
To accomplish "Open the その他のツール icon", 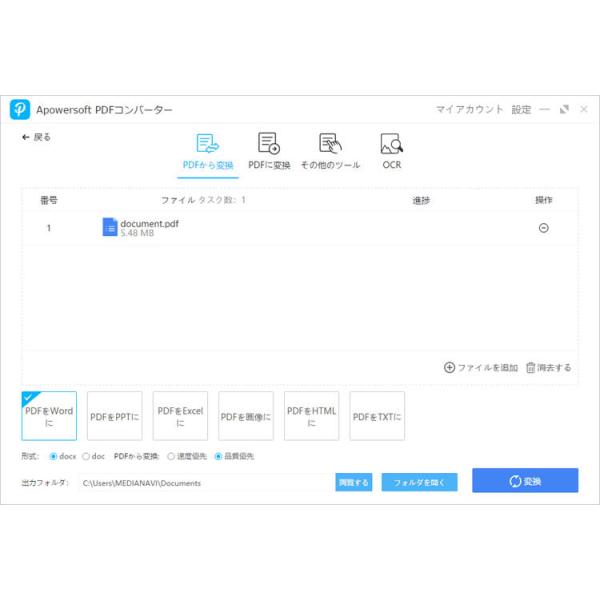I will coord(330,144).
